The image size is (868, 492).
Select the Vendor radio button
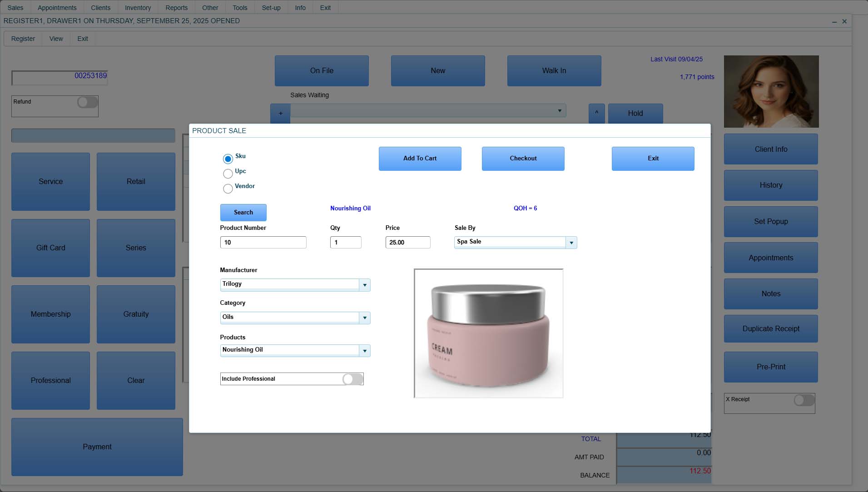pos(228,189)
